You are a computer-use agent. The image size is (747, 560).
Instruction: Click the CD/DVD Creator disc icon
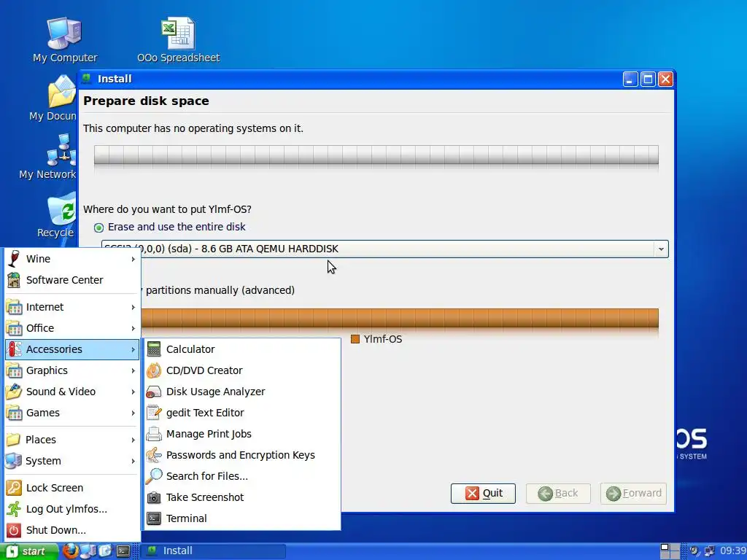click(154, 370)
